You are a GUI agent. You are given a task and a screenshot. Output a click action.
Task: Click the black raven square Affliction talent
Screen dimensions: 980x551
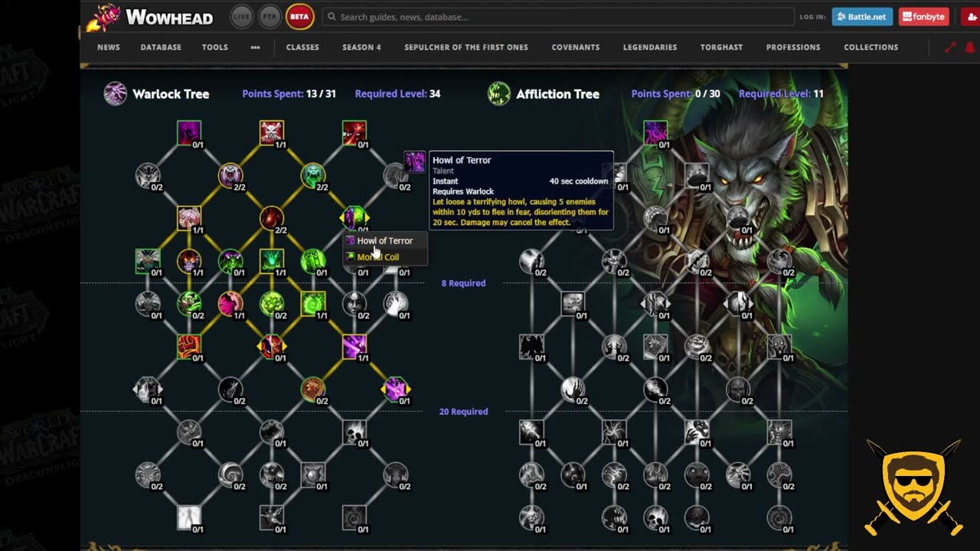click(x=531, y=347)
